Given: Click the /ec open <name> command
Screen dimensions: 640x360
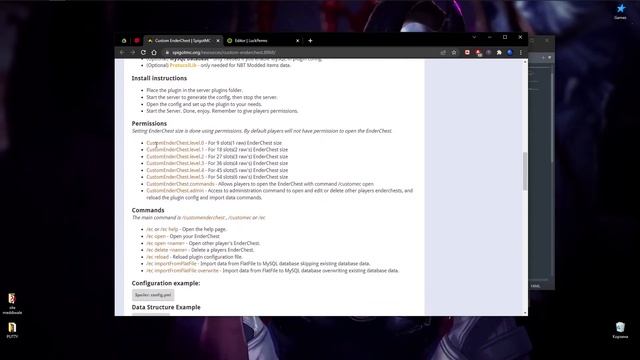Looking at the screenshot, I should pos(165,243).
